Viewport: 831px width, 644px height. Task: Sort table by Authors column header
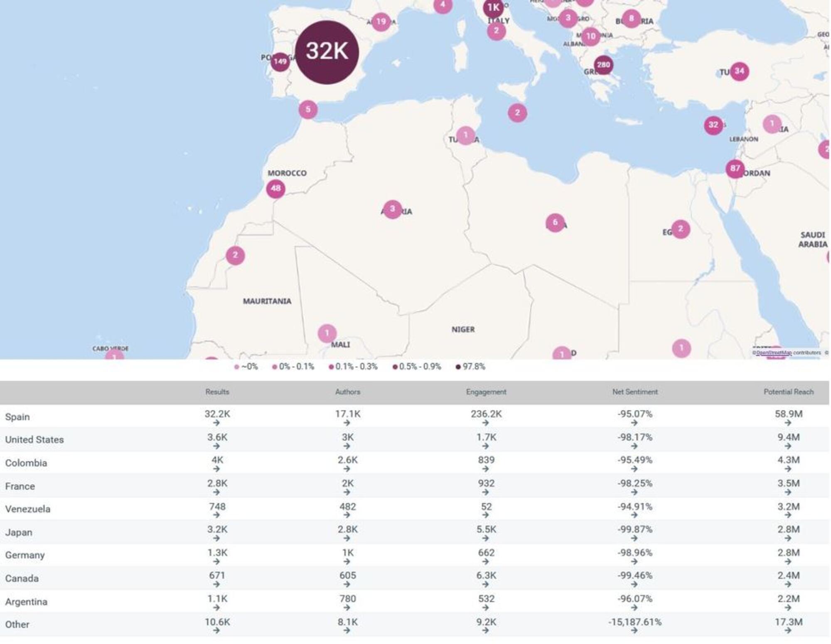pos(348,392)
